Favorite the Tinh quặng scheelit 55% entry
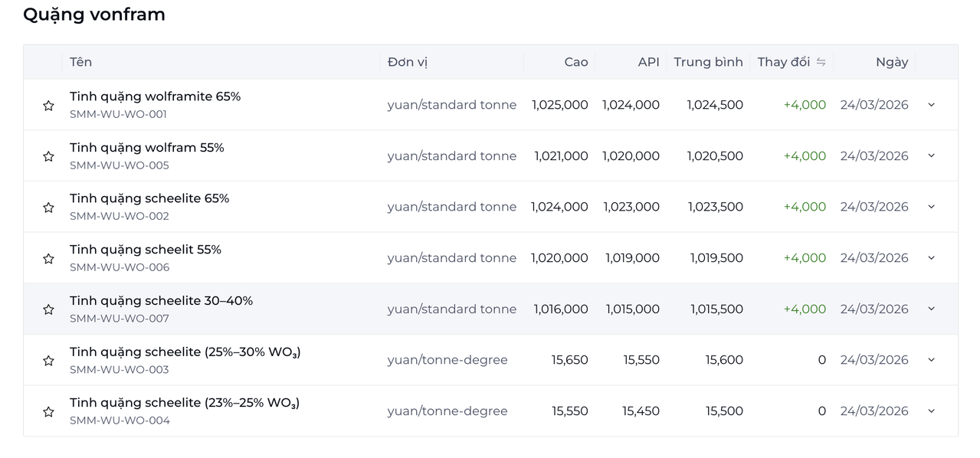 coord(48,259)
